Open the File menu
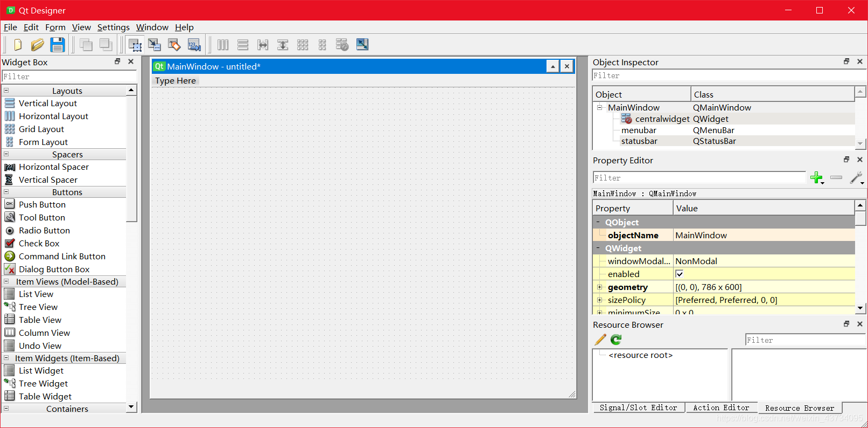The height and width of the screenshot is (428, 868). coord(10,27)
